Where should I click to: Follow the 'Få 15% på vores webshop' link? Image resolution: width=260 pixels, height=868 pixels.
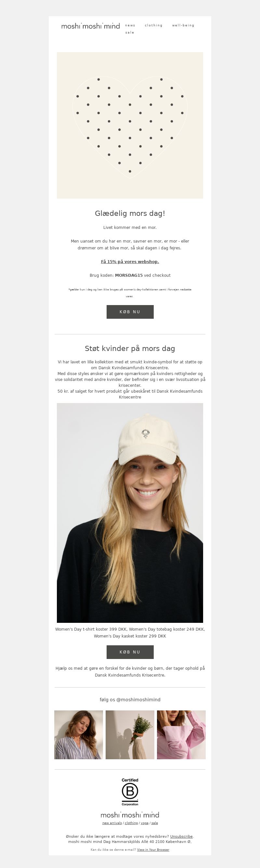click(x=130, y=261)
